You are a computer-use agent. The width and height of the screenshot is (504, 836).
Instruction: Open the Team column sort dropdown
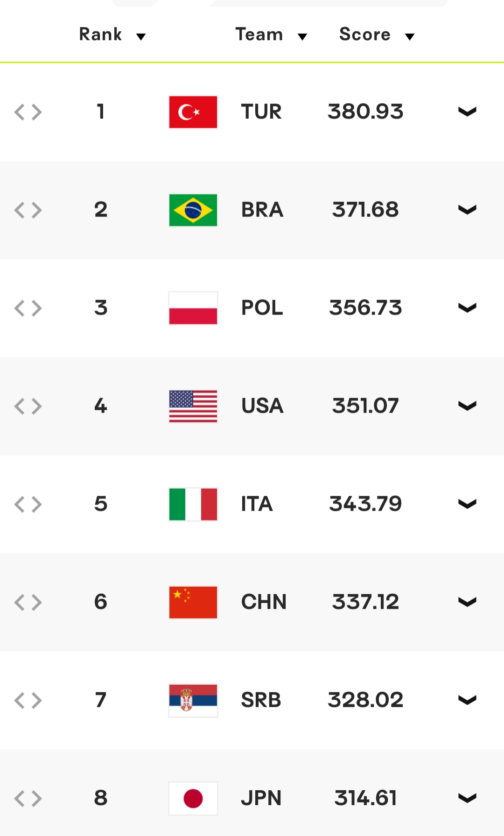(x=302, y=36)
